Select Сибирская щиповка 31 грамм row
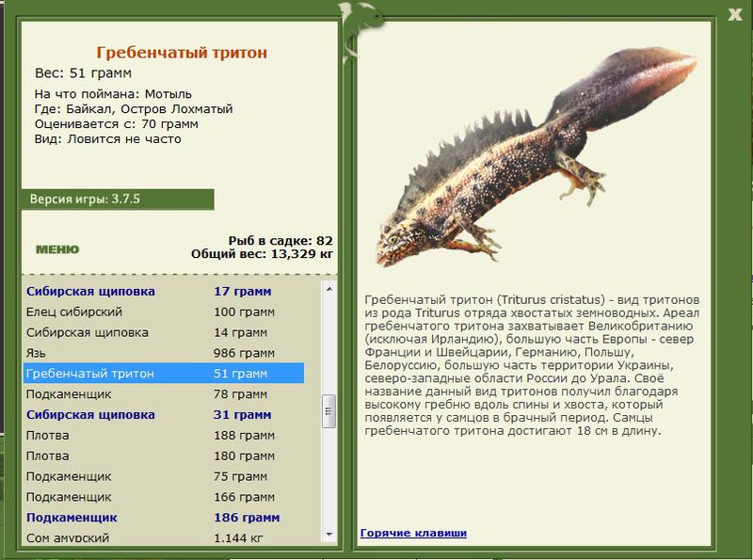The image size is (753, 560). pos(164,414)
